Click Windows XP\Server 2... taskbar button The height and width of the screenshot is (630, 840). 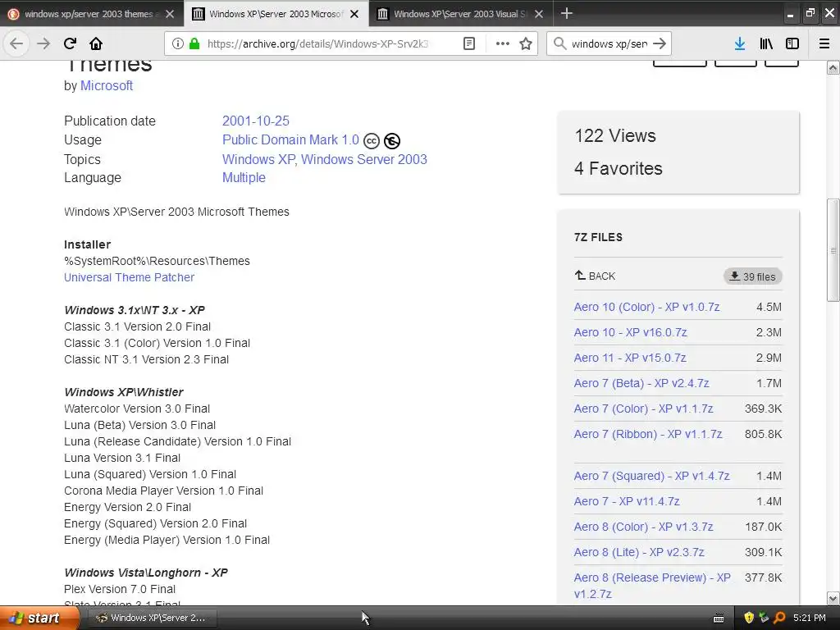click(x=151, y=618)
